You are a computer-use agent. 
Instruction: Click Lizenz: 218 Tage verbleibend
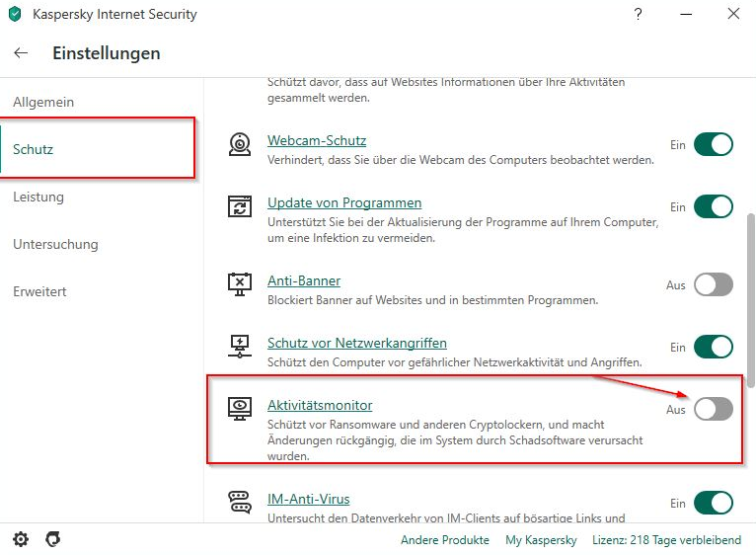click(667, 539)
